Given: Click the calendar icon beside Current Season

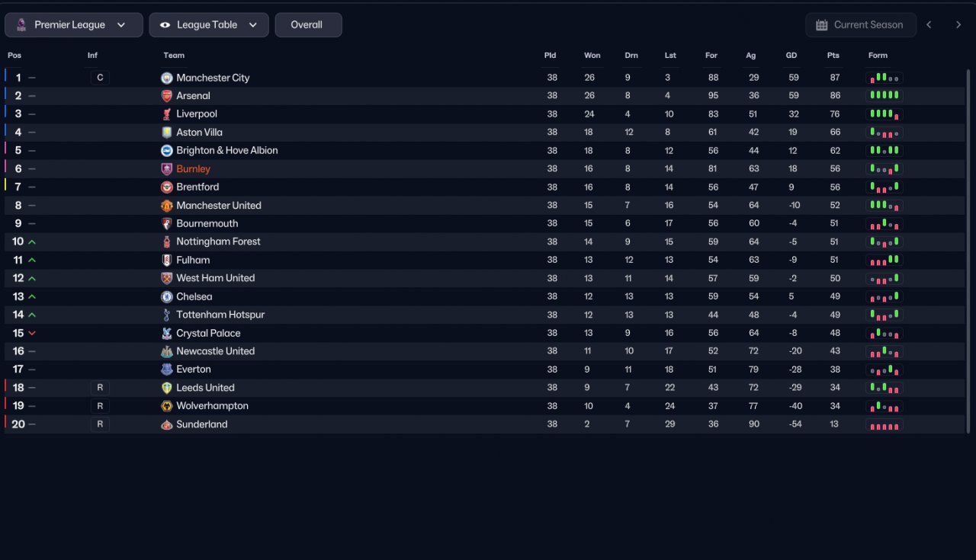Looking at the screenshot, I should [821, 25].
